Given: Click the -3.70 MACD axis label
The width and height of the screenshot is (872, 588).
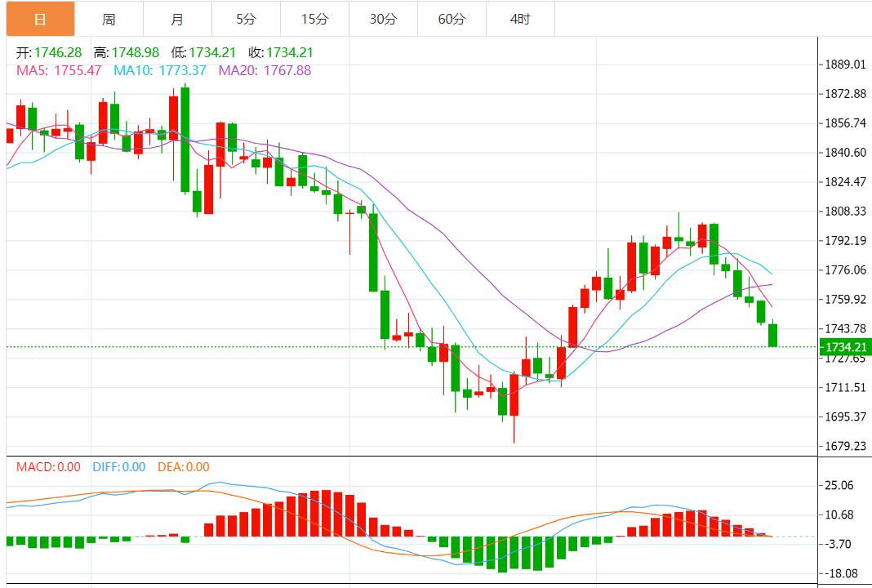Looking at the screenshot, I should 838,544.
